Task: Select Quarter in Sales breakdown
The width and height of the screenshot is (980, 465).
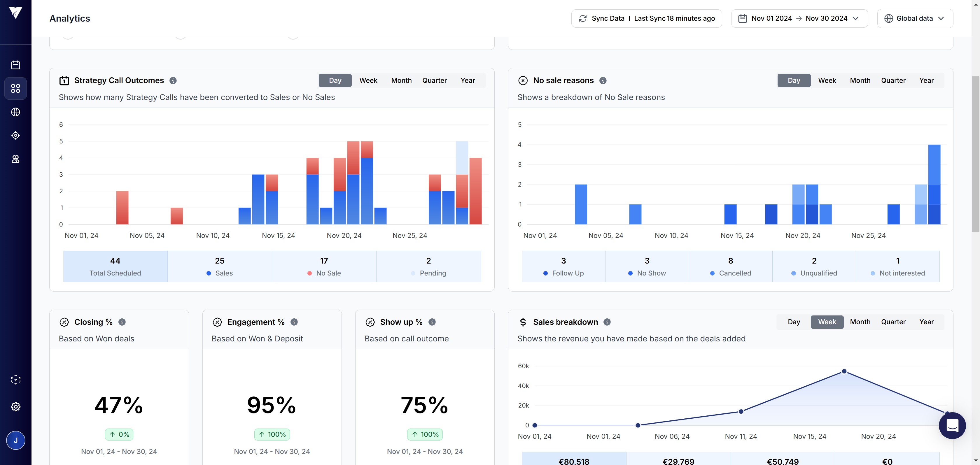Action: point(893,322)
